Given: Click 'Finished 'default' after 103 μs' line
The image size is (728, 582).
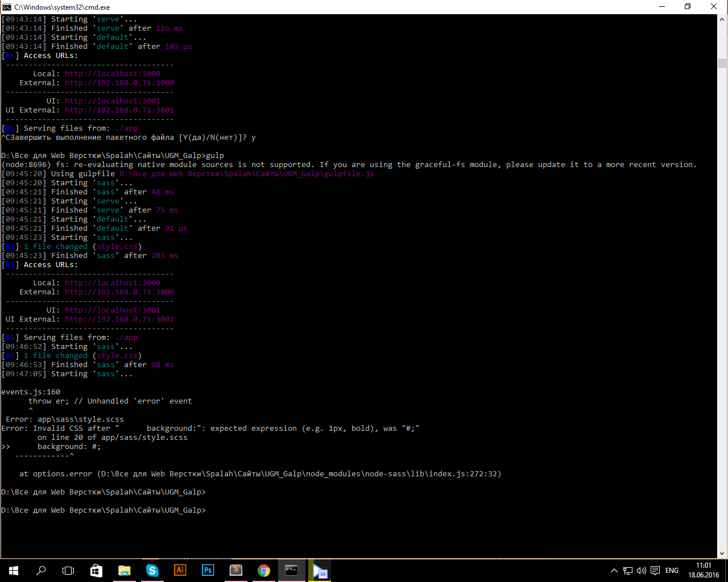Looking at the screenshot, I should [97, 47].
